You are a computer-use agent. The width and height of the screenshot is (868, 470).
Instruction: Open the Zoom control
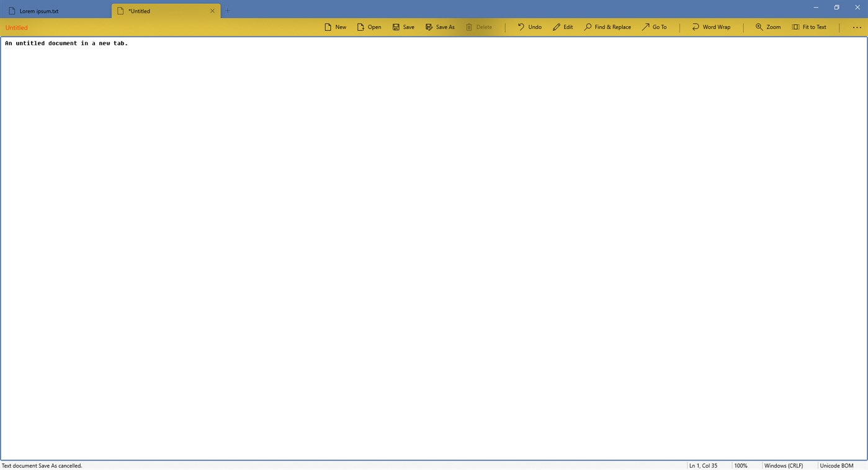click(767, 27)
